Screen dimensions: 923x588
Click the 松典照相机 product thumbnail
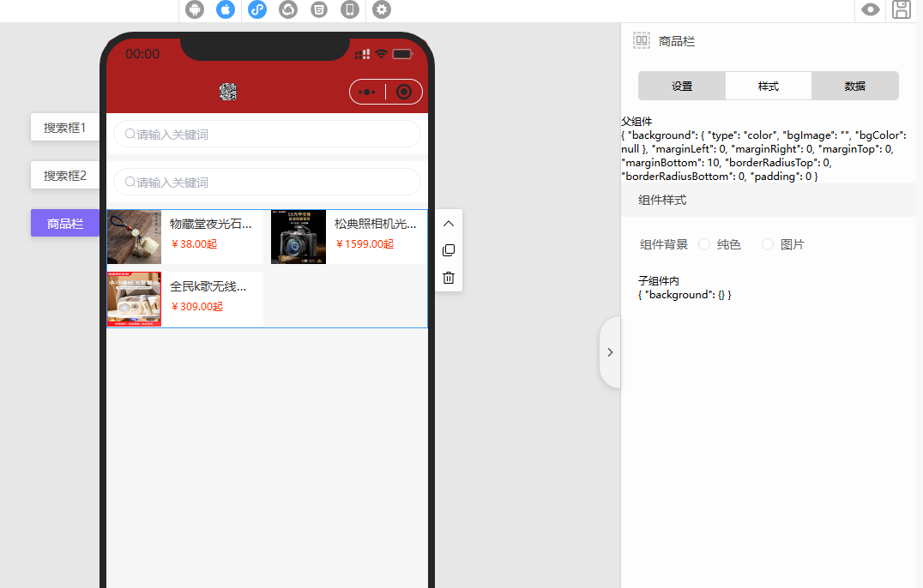coord(299,237)
